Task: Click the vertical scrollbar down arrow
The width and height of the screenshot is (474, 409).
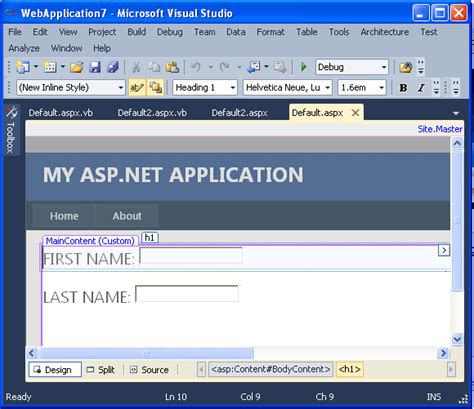Action: (457, 339)
